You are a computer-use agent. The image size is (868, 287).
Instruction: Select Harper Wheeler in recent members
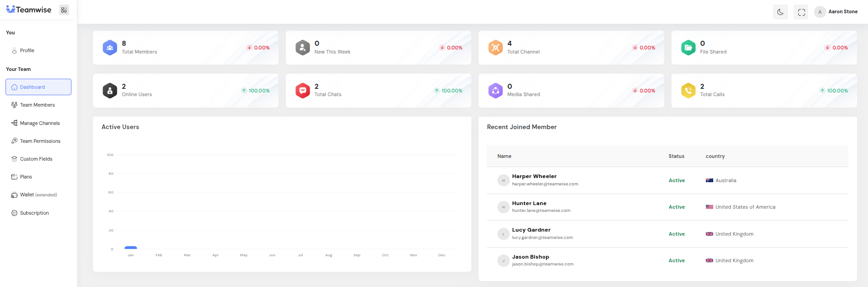pos(534,177)
